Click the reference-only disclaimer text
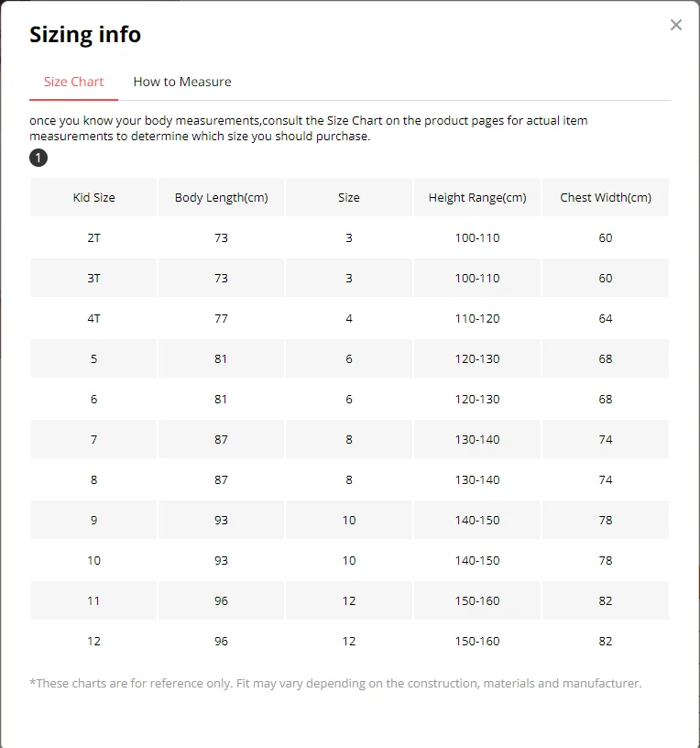This screenshot has width=700, height=748. (x=335, y=683)
